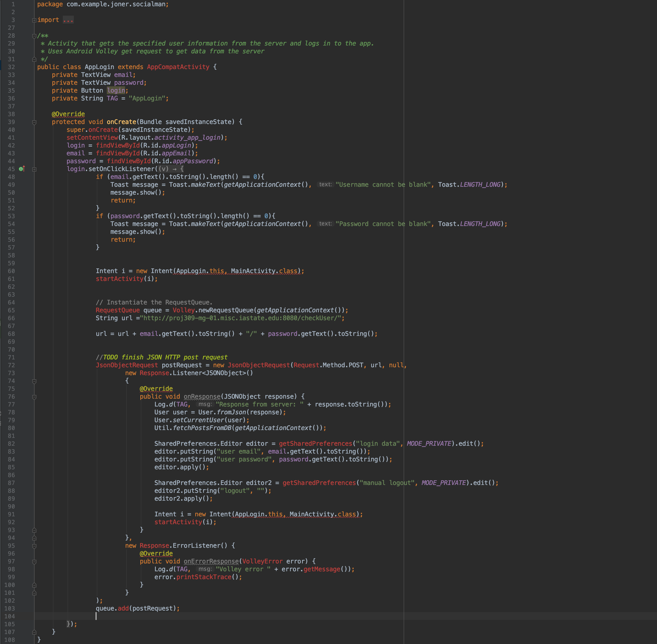Click the package name com.example.joner.socialman
The image size is (657, 644).
coord(116,4)
